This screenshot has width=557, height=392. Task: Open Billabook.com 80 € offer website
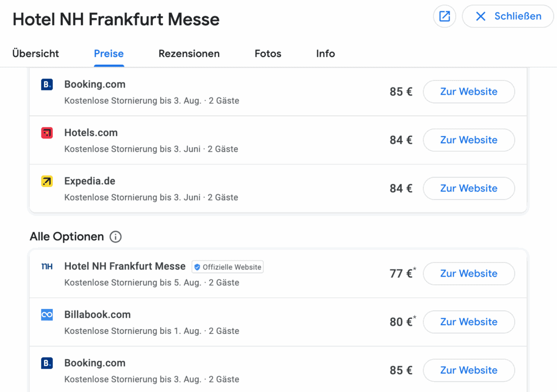tap(469, 322)
